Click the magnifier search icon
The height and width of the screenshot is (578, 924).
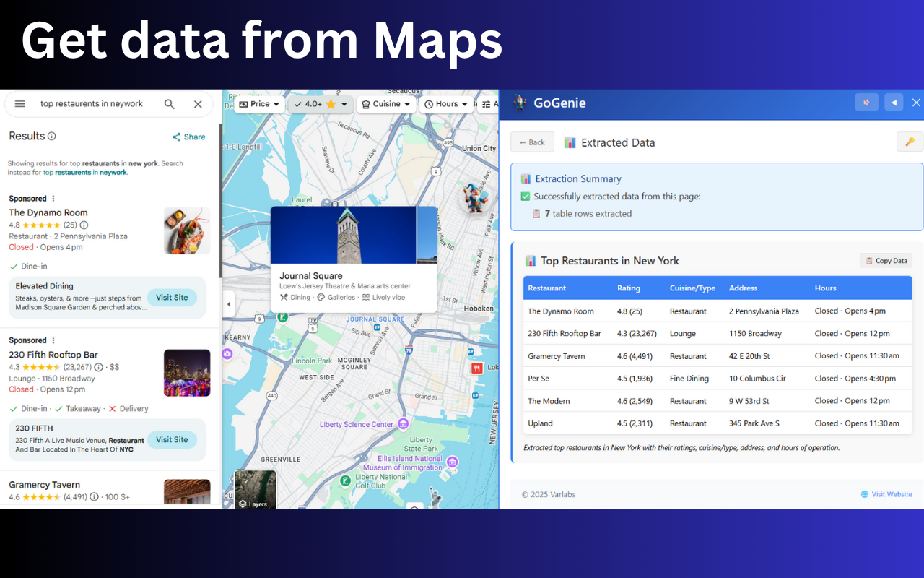coord(170,104)
